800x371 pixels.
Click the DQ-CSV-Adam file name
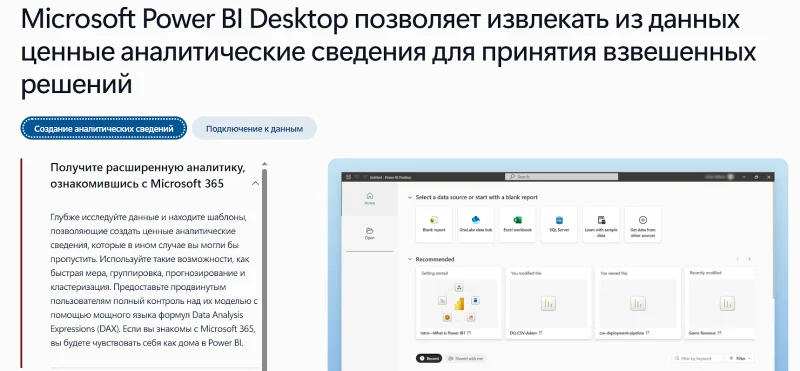pos(524,333)
